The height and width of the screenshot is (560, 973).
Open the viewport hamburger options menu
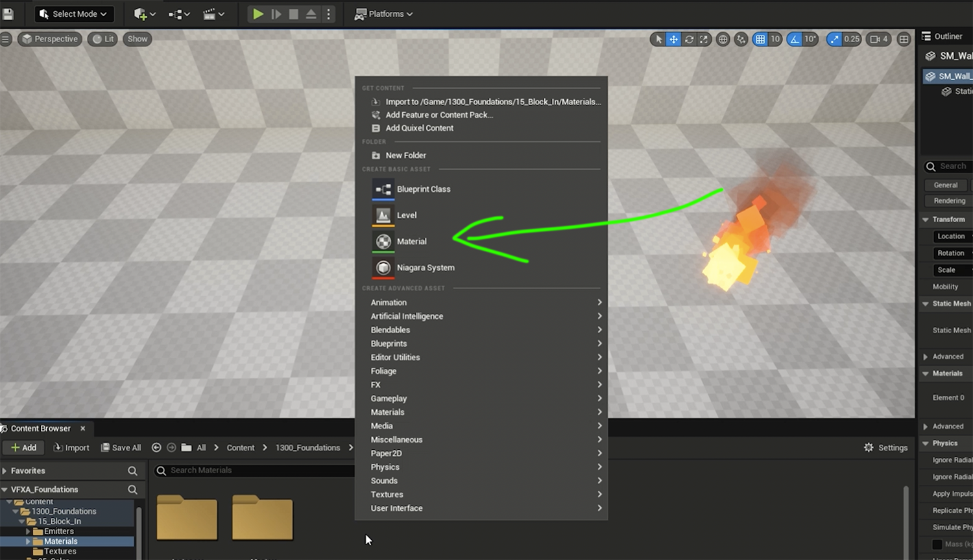click(6, 39)
